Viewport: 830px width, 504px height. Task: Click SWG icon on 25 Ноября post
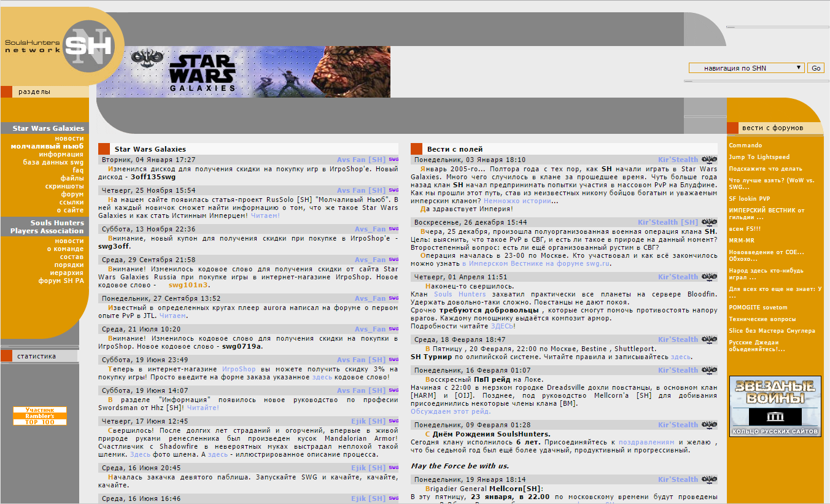[394, 190]
